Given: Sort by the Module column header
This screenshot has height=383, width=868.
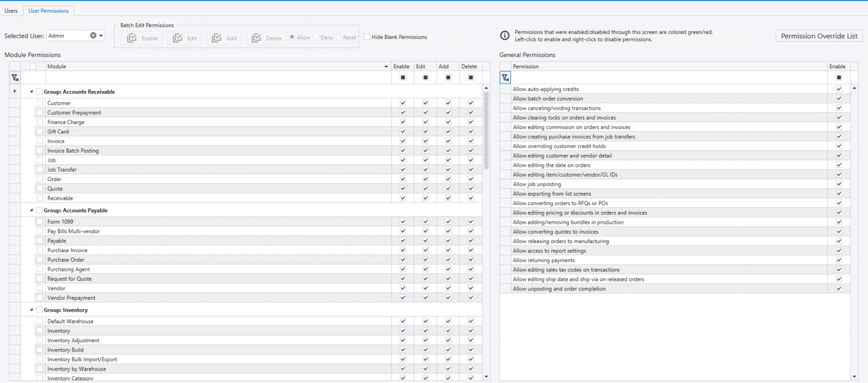Looking at the screenshot, I should [x=186, y=66].
